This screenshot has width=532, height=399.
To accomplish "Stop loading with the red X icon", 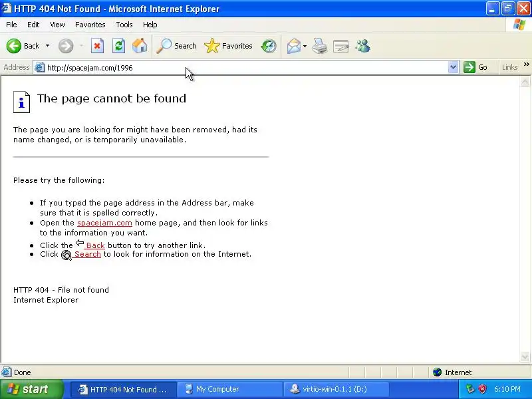I will click(97, 46).
